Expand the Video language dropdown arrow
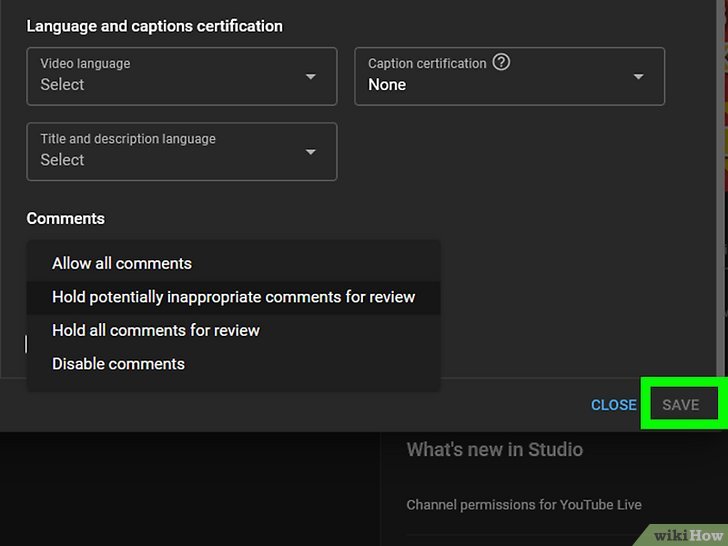The image size is (728, 546). point(310,77)
